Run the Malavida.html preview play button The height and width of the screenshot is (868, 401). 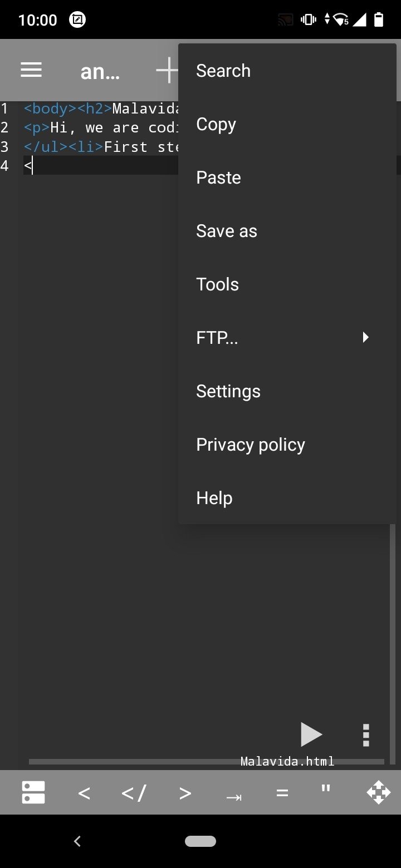point(311,734)
